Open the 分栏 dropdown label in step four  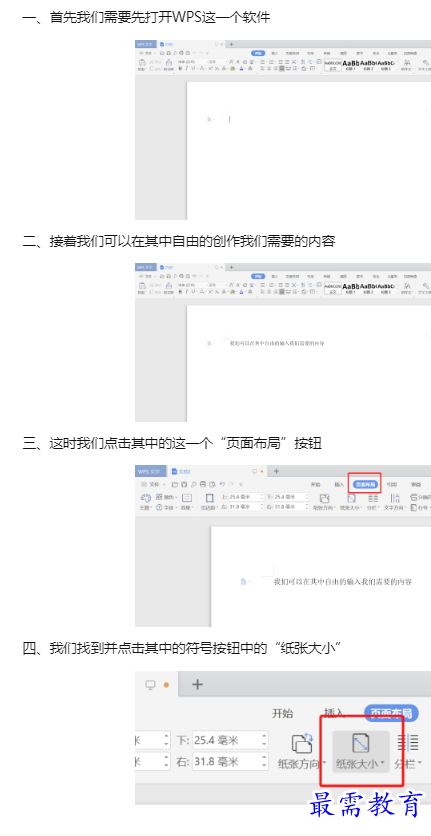pyautogui.click(x=408, y=763)
